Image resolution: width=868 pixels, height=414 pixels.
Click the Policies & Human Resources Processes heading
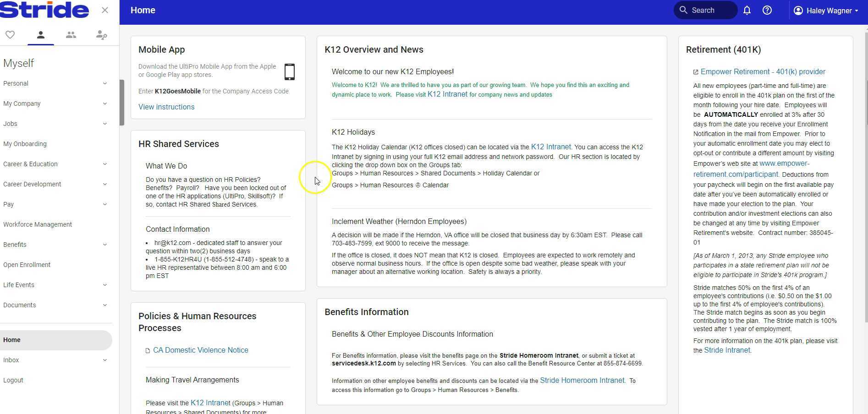(x=198, y=322)
